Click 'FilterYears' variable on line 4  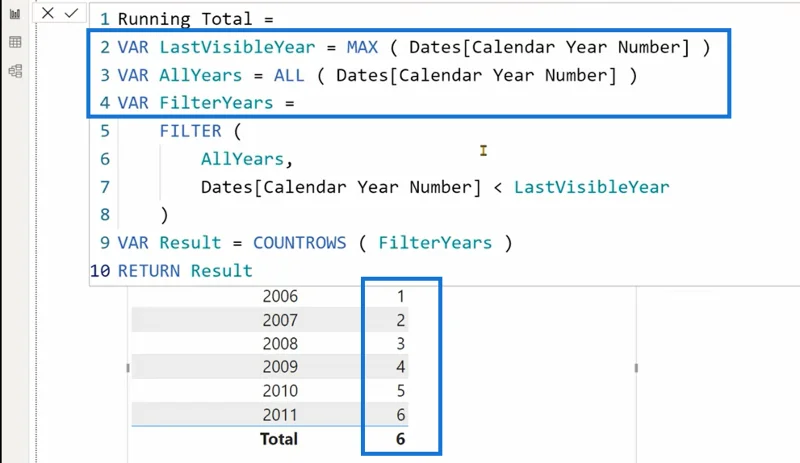(216, 103)
